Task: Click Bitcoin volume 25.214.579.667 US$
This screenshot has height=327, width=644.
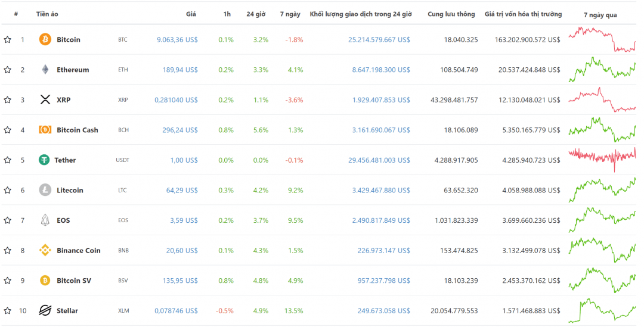Action: 379,39
